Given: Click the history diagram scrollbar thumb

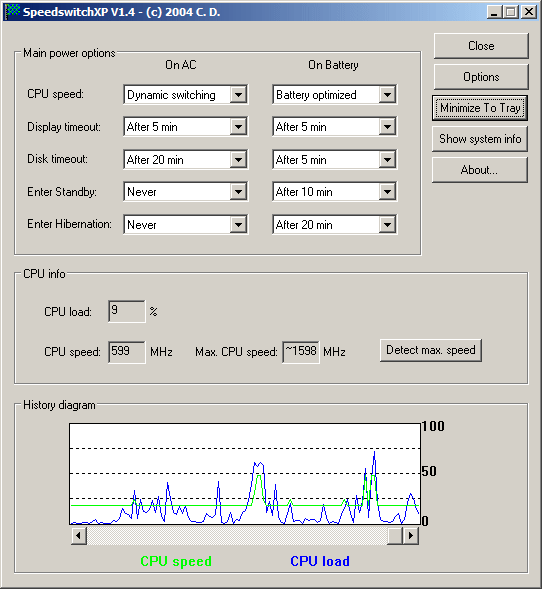Looking at the screenshot, I should [x=395, y=535].
